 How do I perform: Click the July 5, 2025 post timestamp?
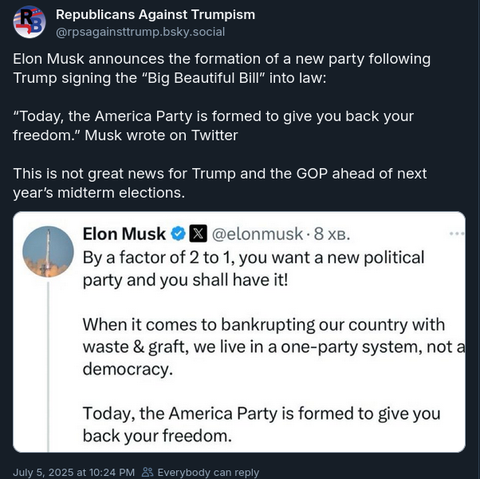[74, 472]
